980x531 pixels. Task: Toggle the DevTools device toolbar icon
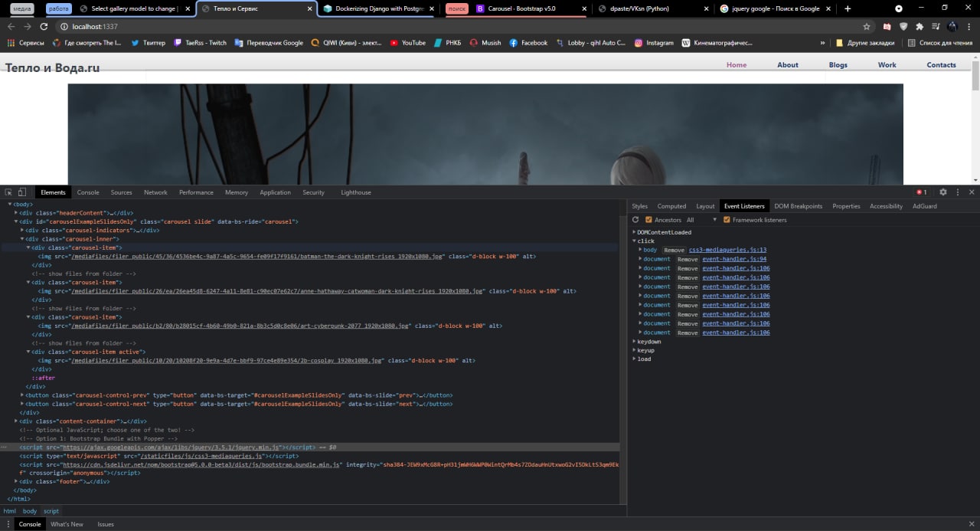(x=22, y=192)
